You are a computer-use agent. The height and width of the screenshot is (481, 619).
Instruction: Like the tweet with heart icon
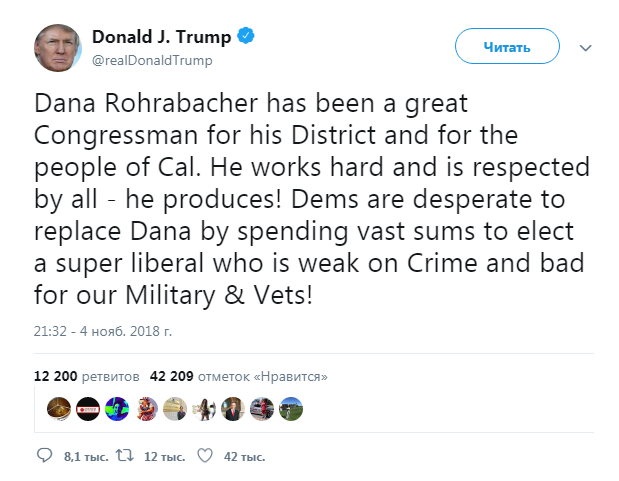(x=205, y=456)
